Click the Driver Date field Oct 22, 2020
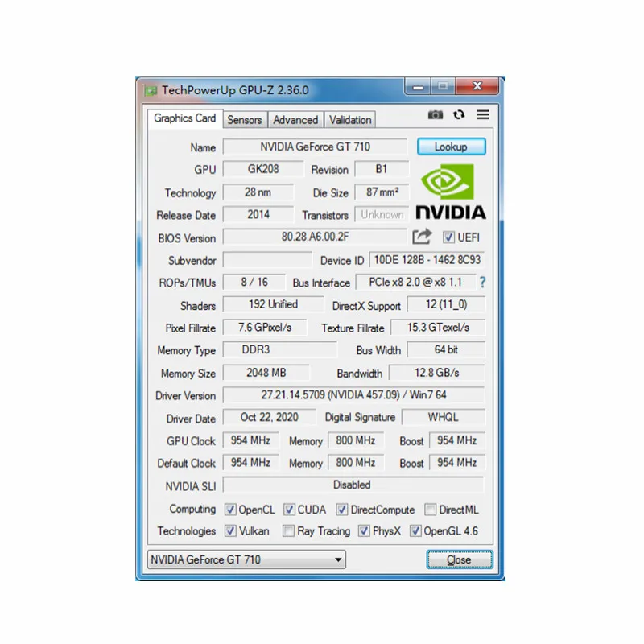The height and width of the screenshot is (644, 644). click(270, 417)
